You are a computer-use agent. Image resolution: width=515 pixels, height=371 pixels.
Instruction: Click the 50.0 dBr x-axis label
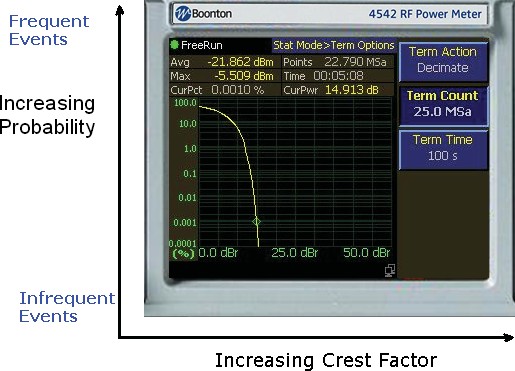(x=367, y=253)
